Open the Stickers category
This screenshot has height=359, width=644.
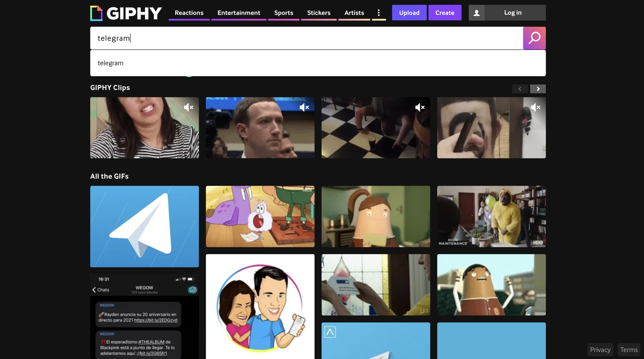(x=319, y=13)
